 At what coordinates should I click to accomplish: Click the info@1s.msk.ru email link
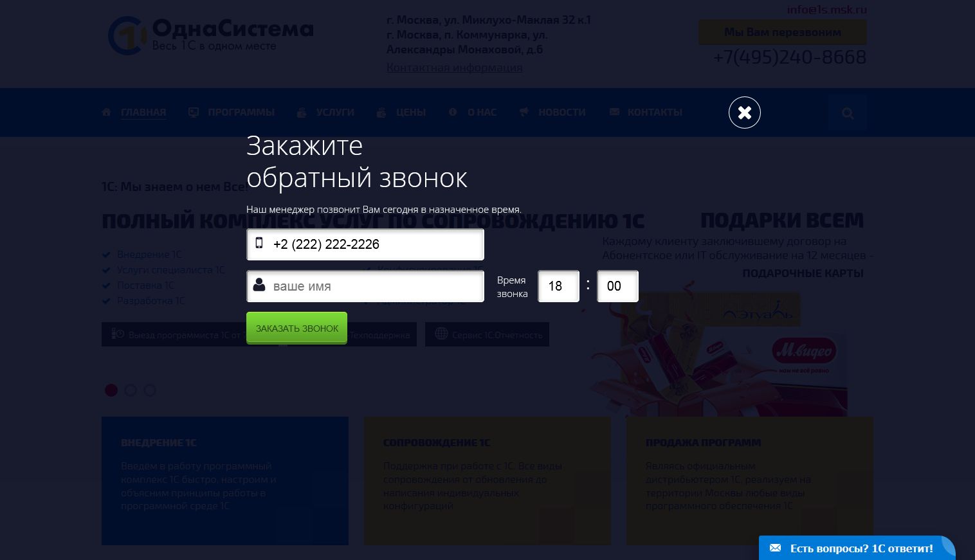tap(827, 9)
